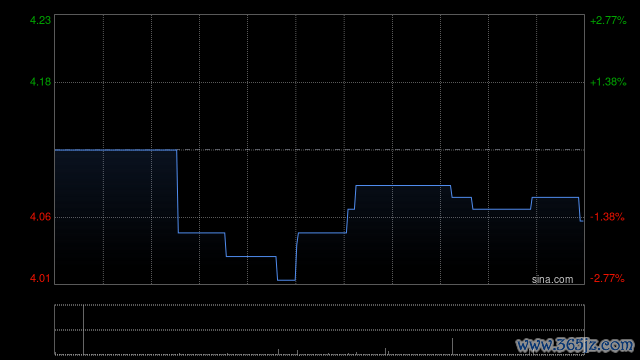Select the +1.38% percentage label

click(608, 82)
